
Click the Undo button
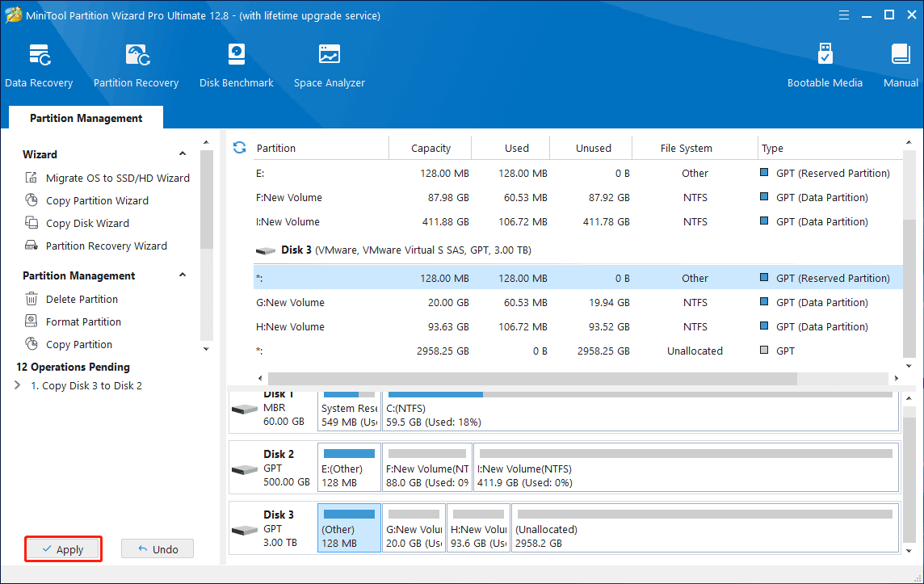point(157,549)
